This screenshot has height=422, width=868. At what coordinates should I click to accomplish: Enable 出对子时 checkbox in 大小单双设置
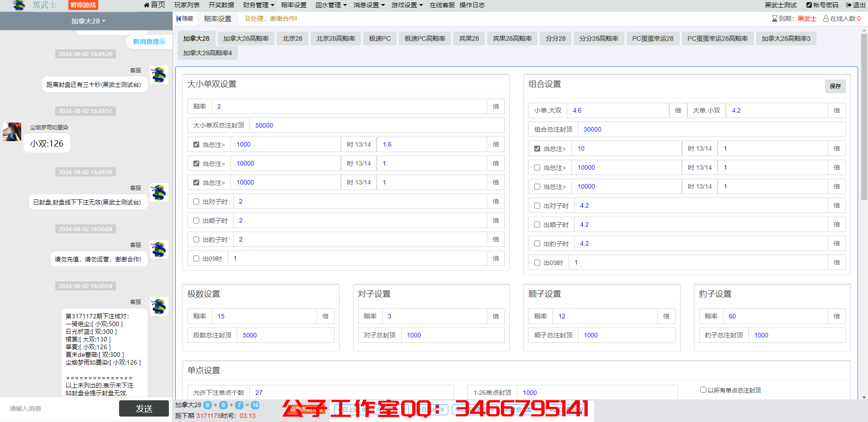pos(196,202)
